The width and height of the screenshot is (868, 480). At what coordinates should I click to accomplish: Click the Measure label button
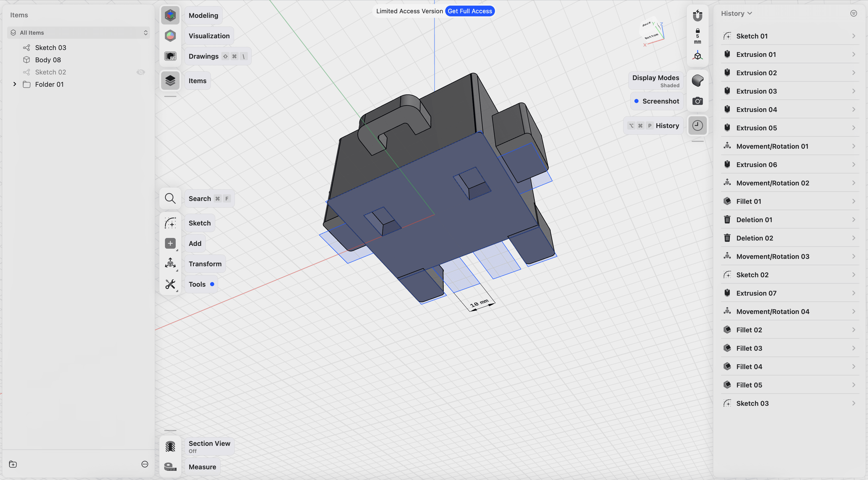click(202, 467)
